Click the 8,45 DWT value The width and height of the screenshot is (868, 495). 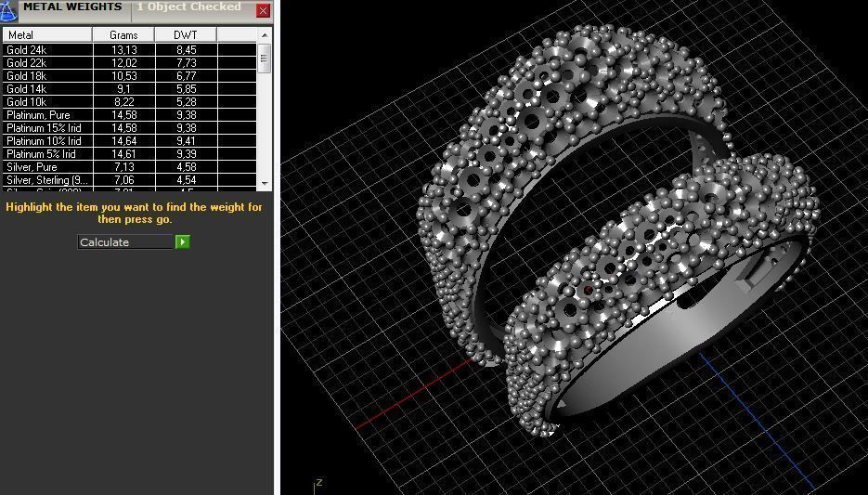(186, 50)
